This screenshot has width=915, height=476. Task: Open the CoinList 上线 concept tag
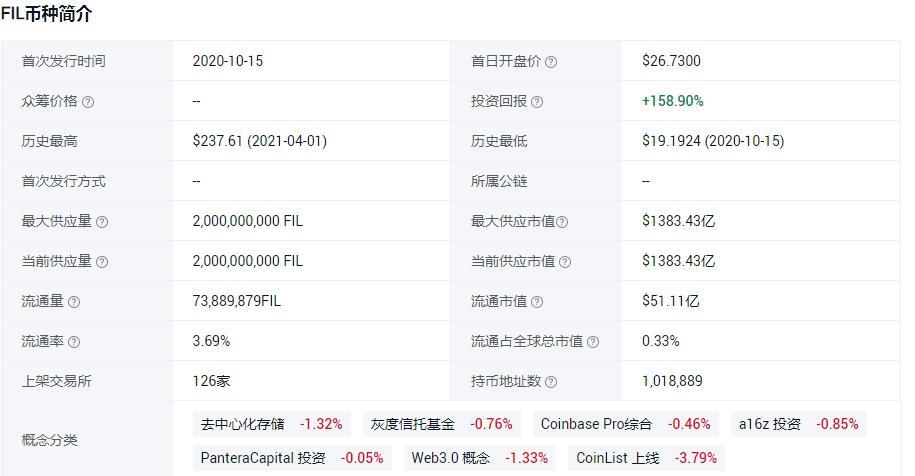click(647, 458)
